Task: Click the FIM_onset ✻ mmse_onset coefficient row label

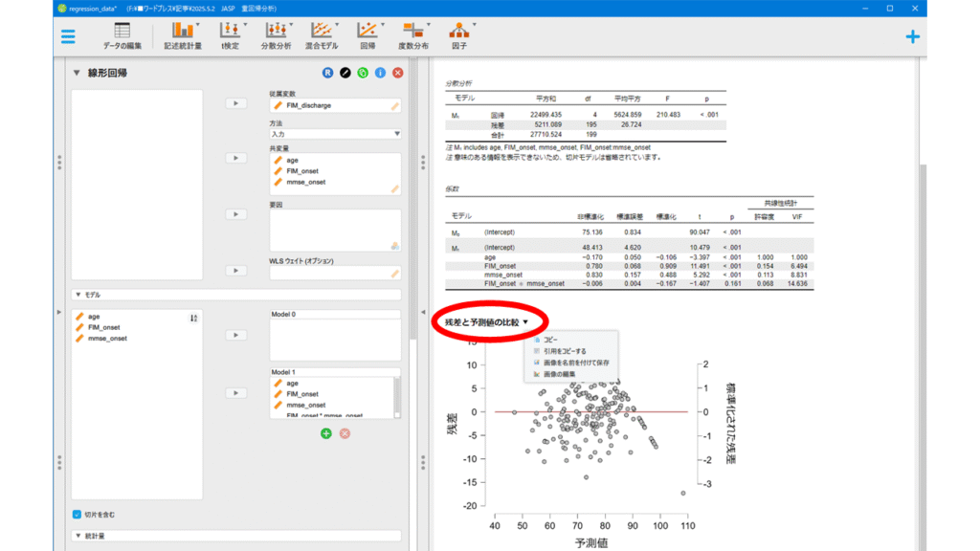Action: click(x=523, y=283)
